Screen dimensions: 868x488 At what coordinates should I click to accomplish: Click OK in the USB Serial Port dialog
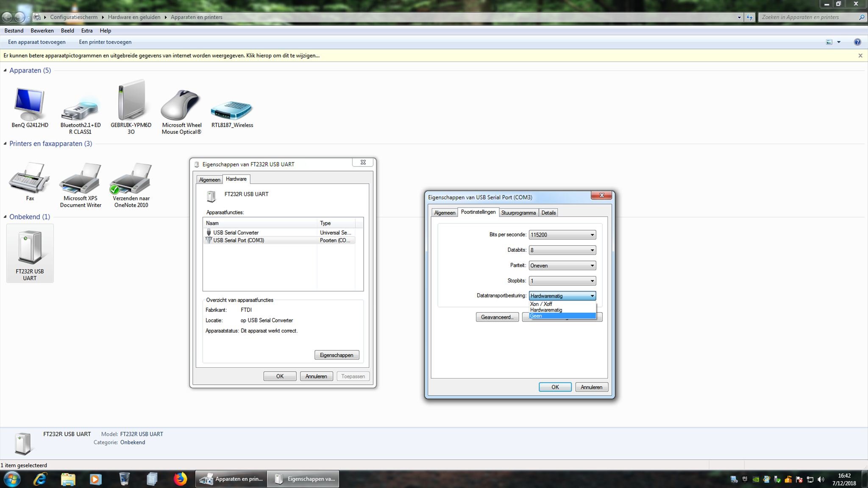point(555,387)
